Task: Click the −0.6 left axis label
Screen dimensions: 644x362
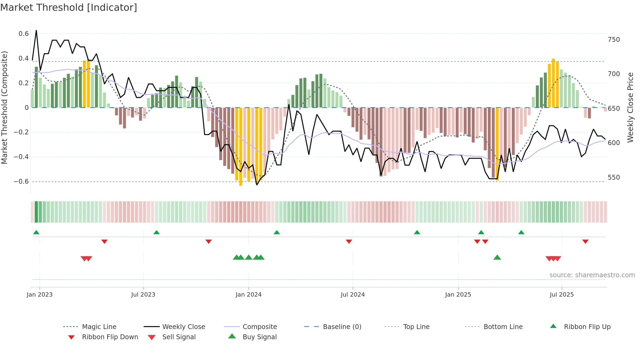Action: click(x=21, y=182)
